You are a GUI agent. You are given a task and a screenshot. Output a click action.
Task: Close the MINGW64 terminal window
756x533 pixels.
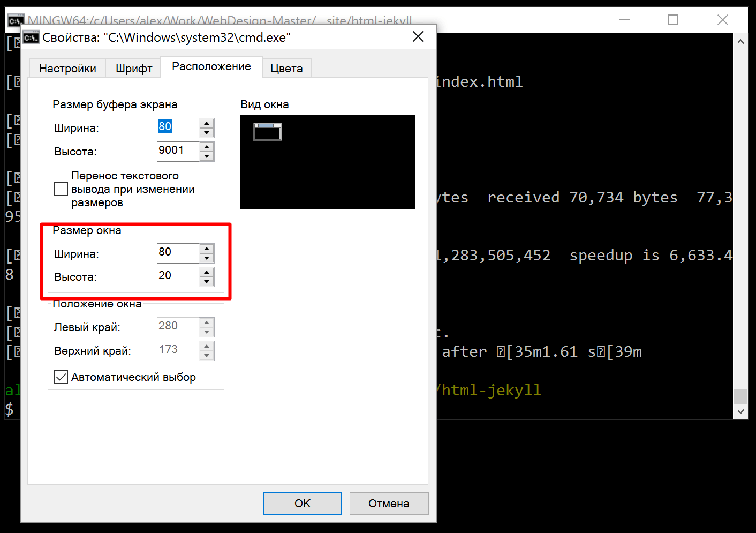tap(723, 20)
